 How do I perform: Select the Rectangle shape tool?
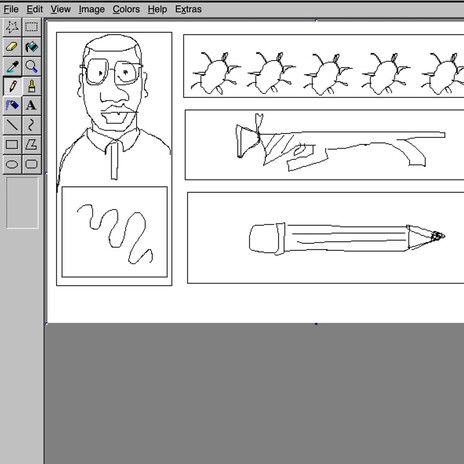12,144
